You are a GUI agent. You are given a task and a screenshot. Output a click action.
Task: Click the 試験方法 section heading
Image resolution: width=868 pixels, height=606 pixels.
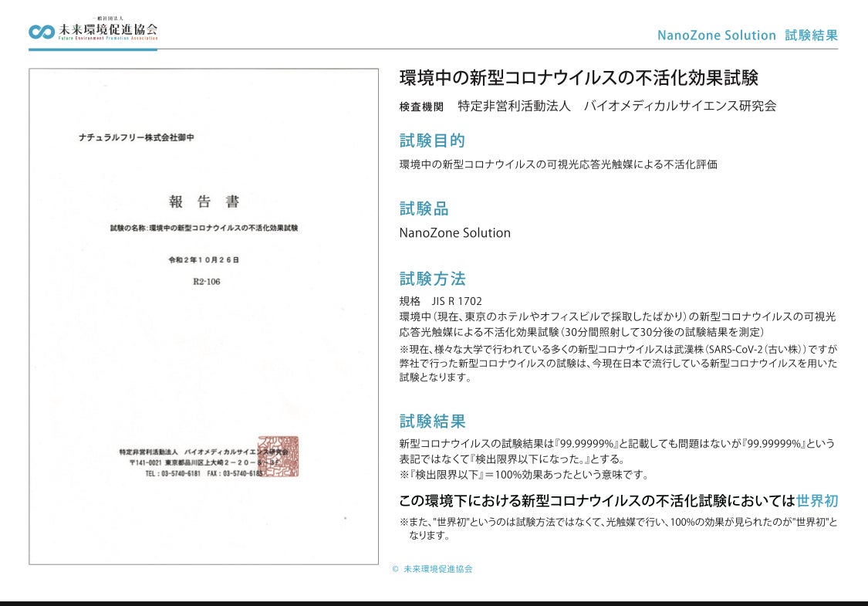432,279
